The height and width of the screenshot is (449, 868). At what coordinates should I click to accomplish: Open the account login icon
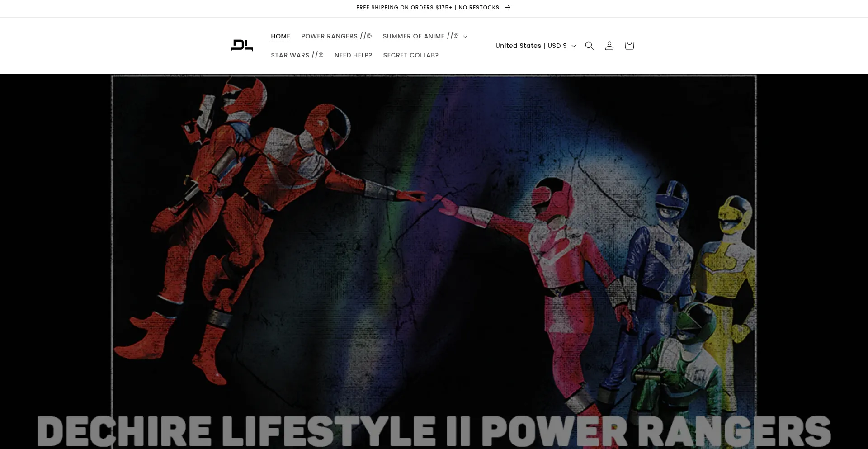(x=609, y=46)
